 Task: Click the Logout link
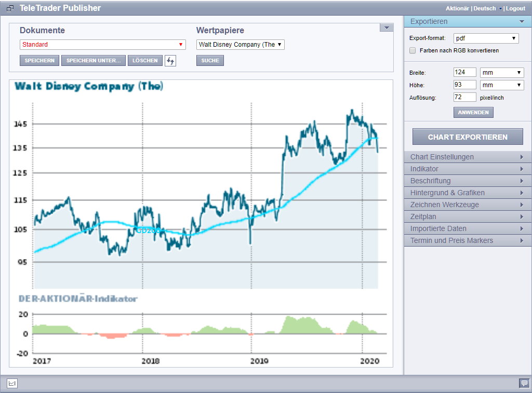(515, 8)
